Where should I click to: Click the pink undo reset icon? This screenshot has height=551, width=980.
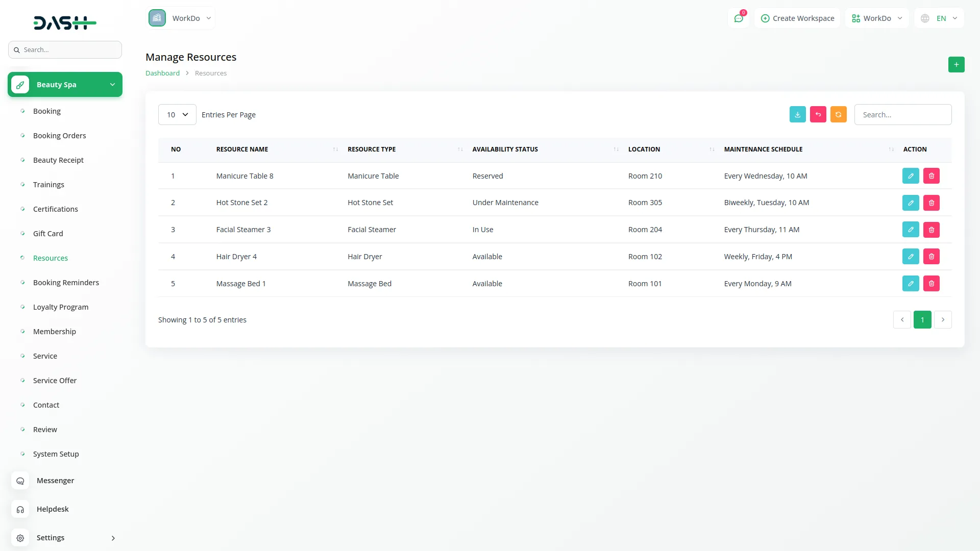point(818,114)
